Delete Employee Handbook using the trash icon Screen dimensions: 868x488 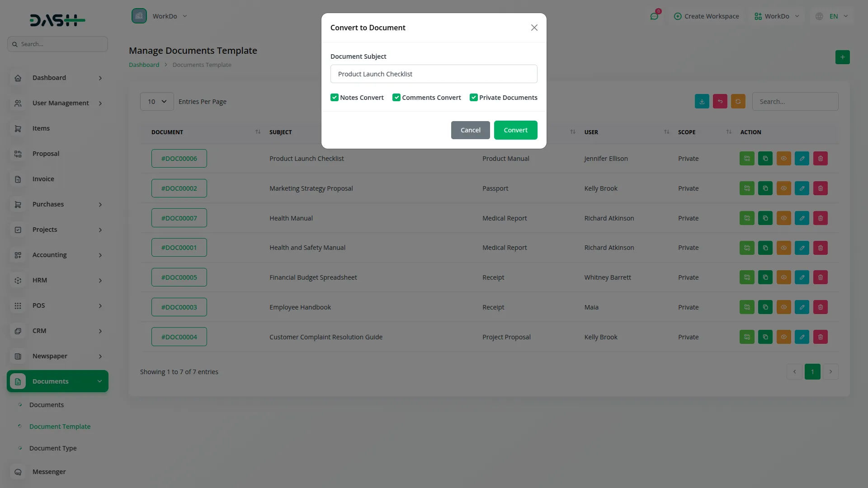click(x=820, y=307)
